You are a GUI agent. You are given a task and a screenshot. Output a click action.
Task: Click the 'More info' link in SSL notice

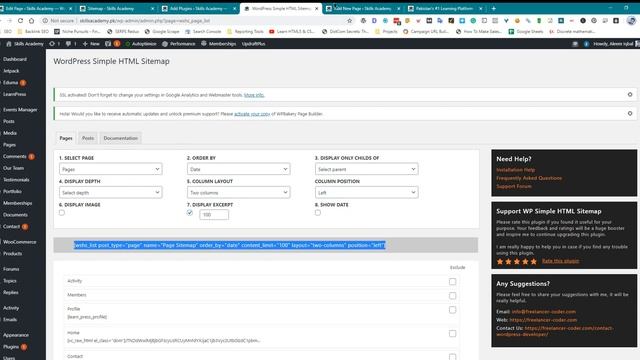[x=254, y=95]
